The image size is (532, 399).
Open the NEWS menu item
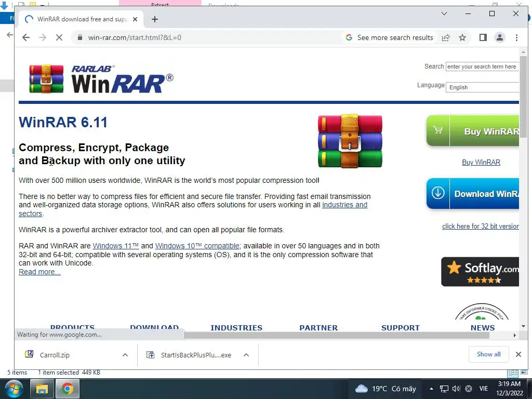483,328
